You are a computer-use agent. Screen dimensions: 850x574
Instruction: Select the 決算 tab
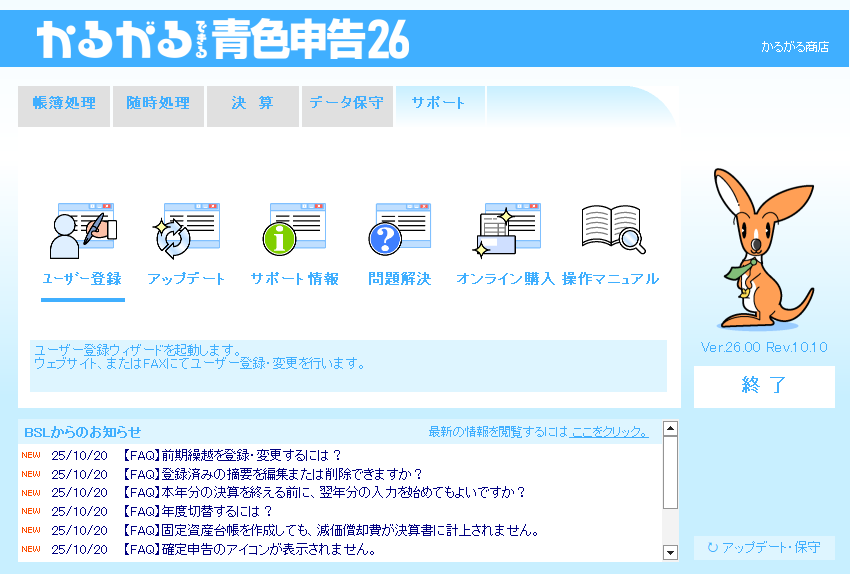[252, 104]
